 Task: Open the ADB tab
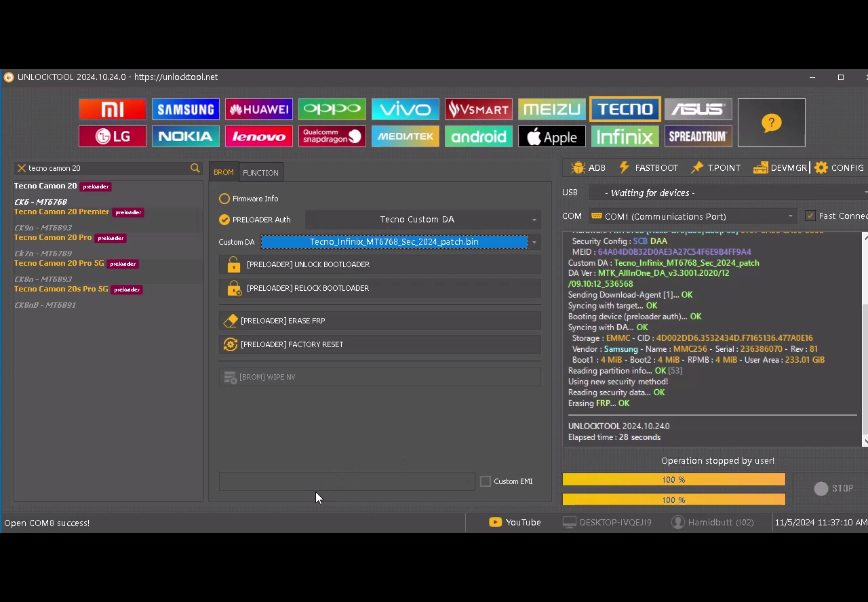point(589,167)
